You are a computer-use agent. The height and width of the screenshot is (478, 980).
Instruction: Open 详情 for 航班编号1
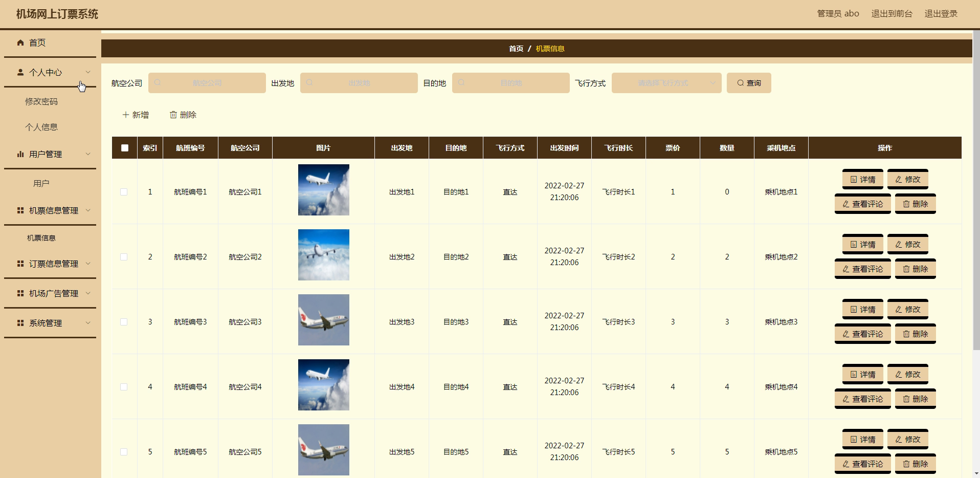click(863, 179)
